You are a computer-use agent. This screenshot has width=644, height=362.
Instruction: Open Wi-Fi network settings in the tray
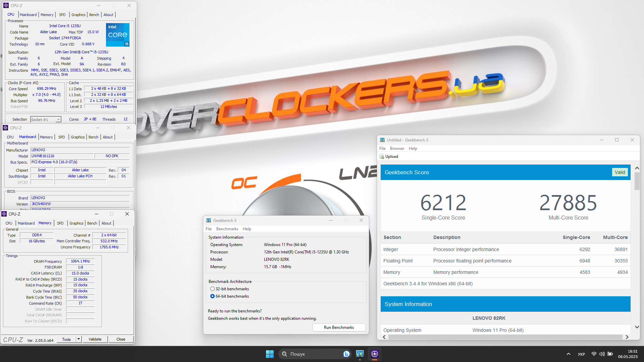[594, 354]
